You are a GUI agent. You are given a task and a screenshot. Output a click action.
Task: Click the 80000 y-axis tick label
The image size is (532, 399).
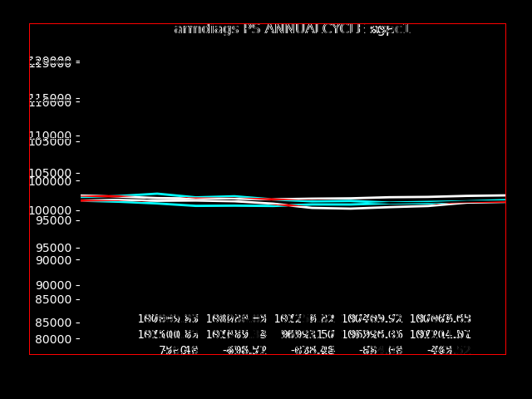pyautogui.click(x=53, y=339)
